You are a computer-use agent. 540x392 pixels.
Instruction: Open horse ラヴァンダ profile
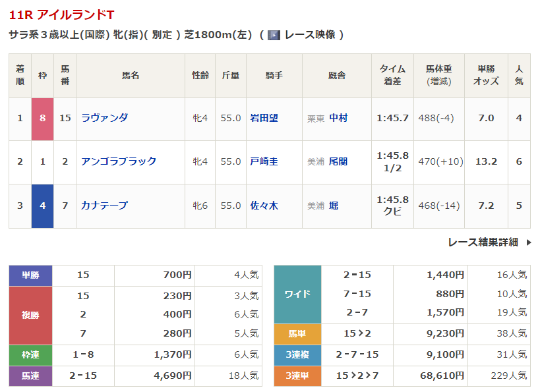[104, 118]
